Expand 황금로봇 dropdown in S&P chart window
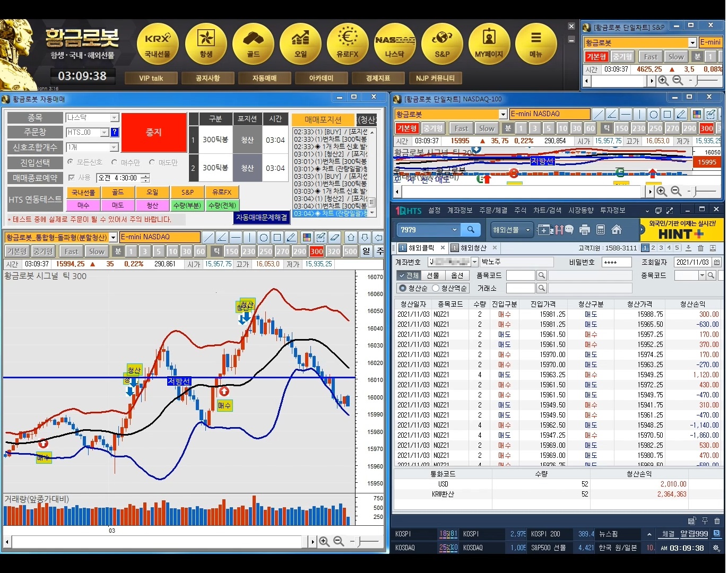728x573 pixels. click(x=692, y=42)
